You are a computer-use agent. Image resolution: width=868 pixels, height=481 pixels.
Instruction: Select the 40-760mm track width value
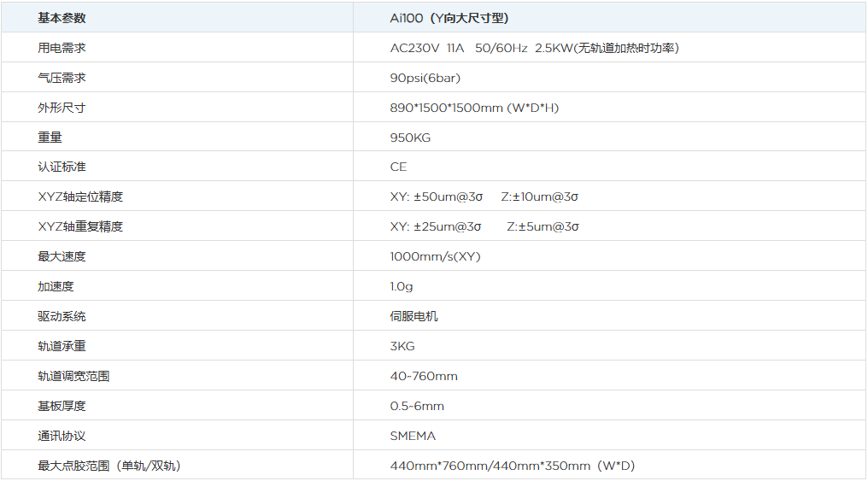pyautogui.click(x=424, y=376)
